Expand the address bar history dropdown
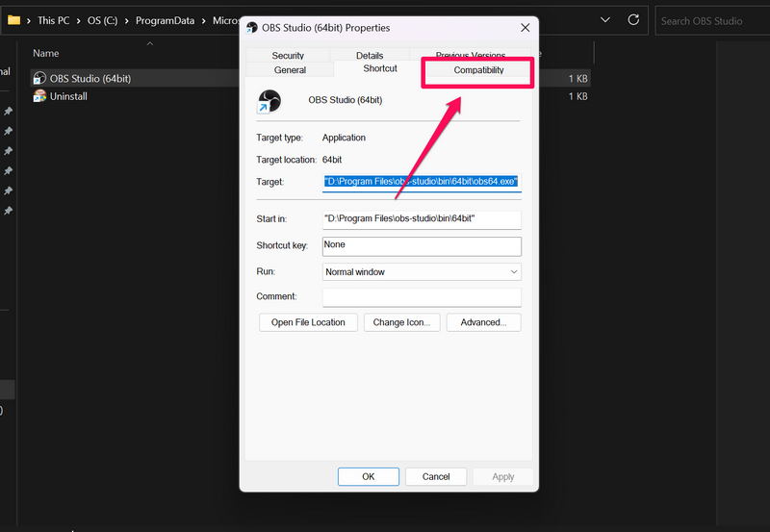The image size is (770, 532). click(604, 20)
